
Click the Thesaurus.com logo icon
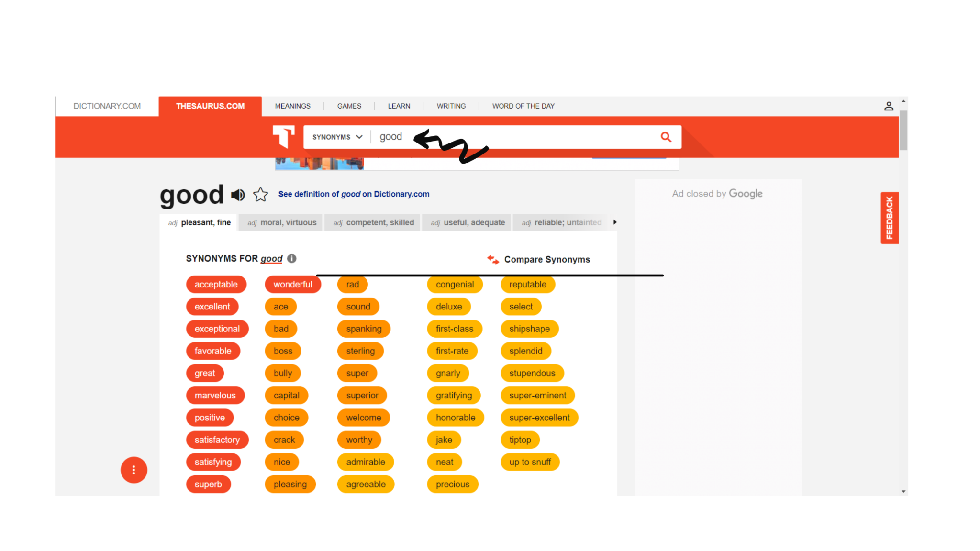point(283,136)
